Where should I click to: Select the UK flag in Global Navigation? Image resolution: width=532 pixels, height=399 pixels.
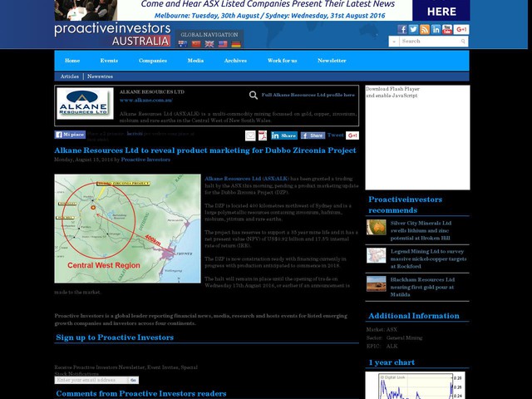209,44
